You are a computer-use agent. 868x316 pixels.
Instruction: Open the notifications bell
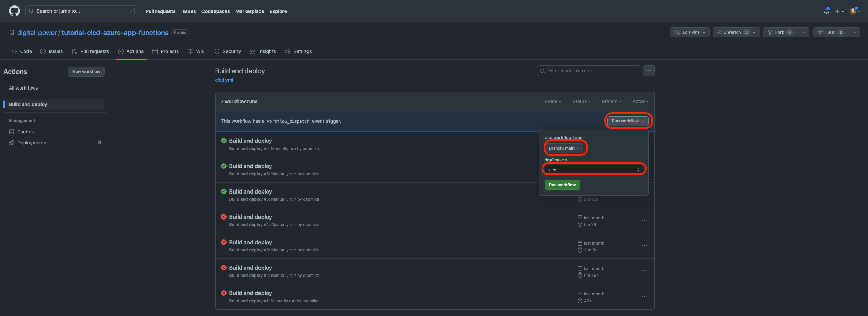[x=826, y=11]
